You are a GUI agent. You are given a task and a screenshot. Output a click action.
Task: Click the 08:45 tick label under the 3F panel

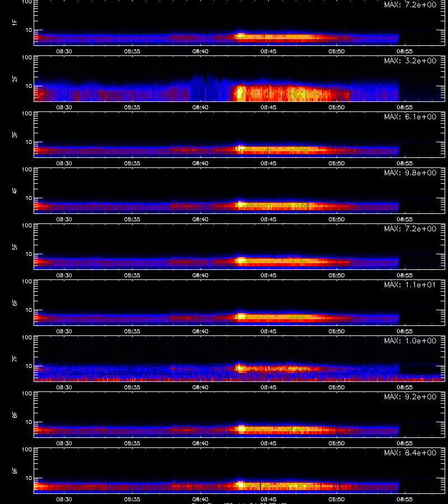coord(268,164)
